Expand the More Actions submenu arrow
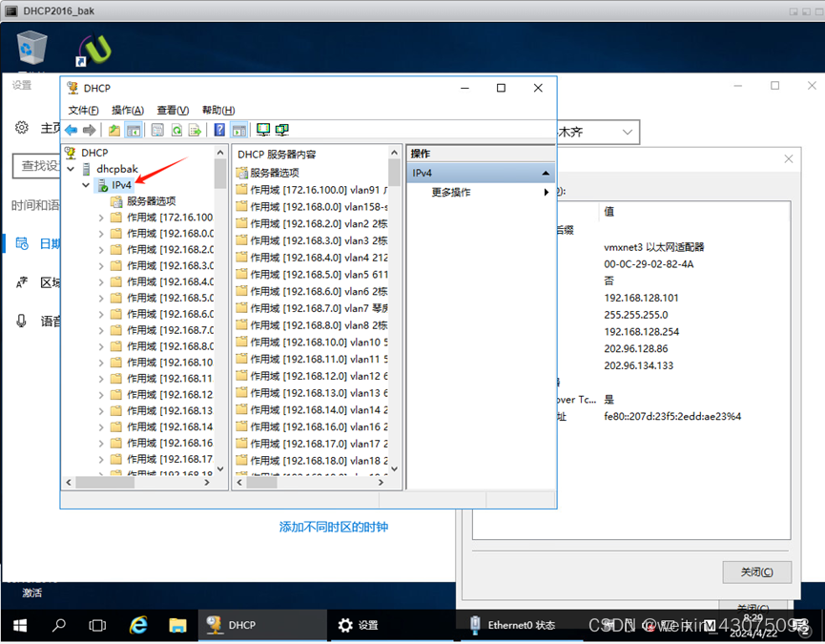The height and width of the screenshot is (644, 825). point(547,193)
